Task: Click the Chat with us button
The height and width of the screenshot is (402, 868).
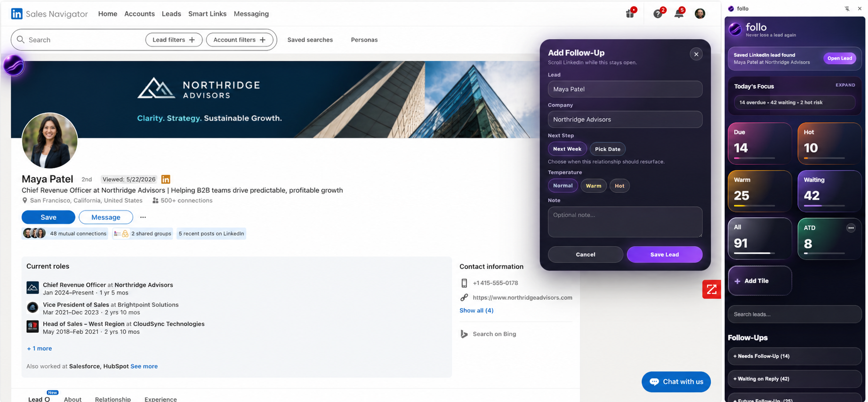Action: click(x=676, y=382)
